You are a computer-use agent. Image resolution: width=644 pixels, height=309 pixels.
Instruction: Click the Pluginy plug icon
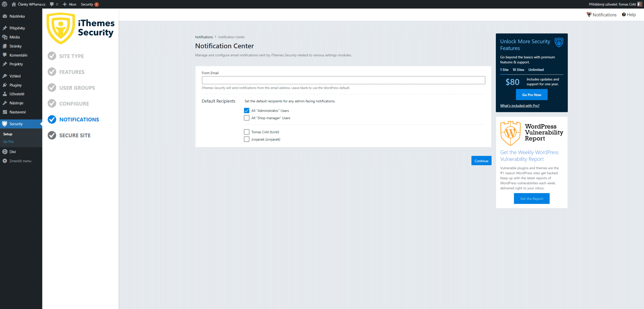pos(5,85)
